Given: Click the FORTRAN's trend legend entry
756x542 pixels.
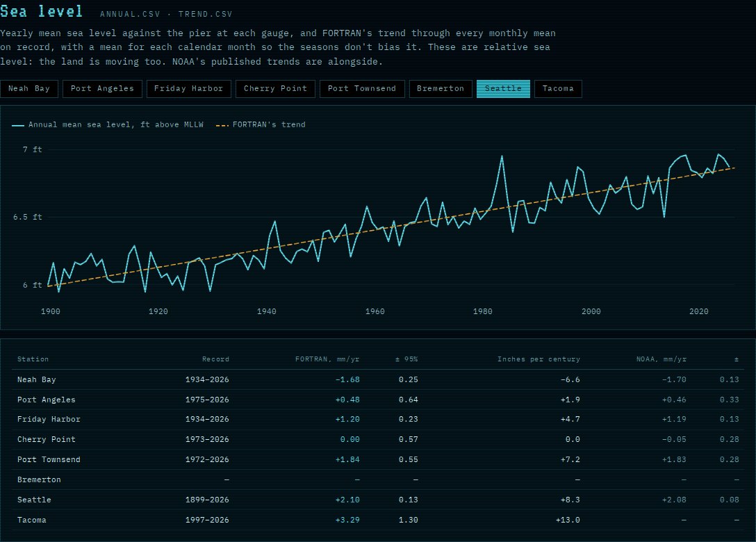Looking at the screenshot, I should coord(261,125).
